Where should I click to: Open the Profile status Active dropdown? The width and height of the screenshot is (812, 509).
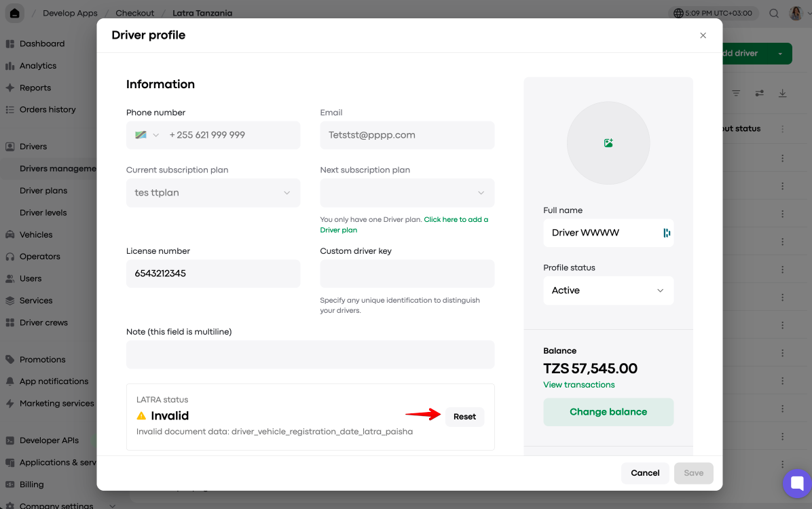coord(608,290)
